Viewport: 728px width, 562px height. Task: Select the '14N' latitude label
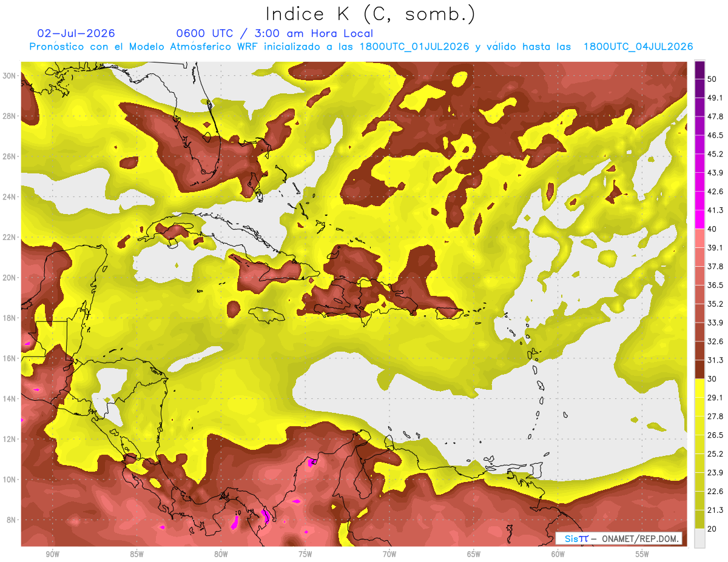click(9, 399)
